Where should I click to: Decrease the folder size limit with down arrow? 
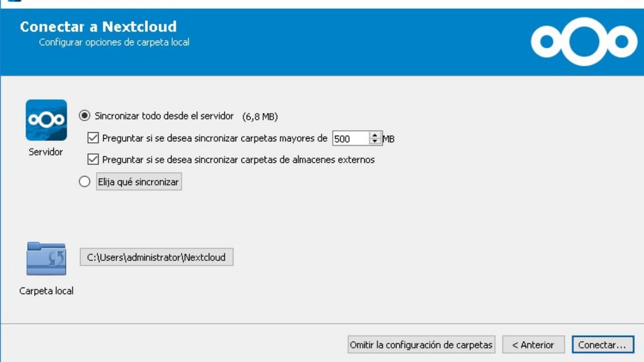[x=374, y=141]
